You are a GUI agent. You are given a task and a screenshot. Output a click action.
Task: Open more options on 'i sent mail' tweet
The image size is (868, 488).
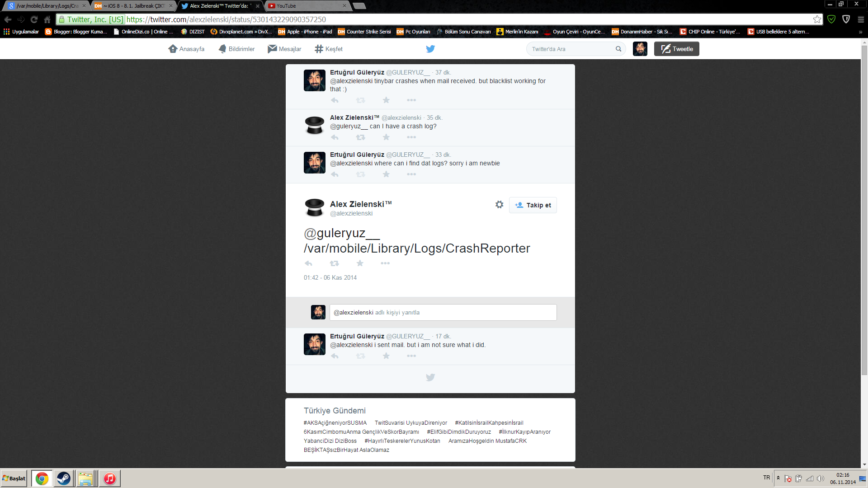(411, 356)
